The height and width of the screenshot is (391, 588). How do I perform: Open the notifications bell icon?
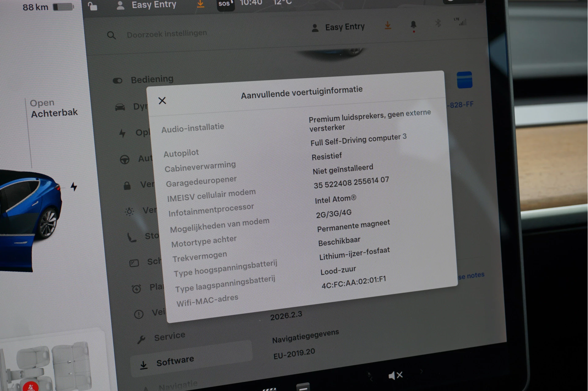tap(413, 25)
